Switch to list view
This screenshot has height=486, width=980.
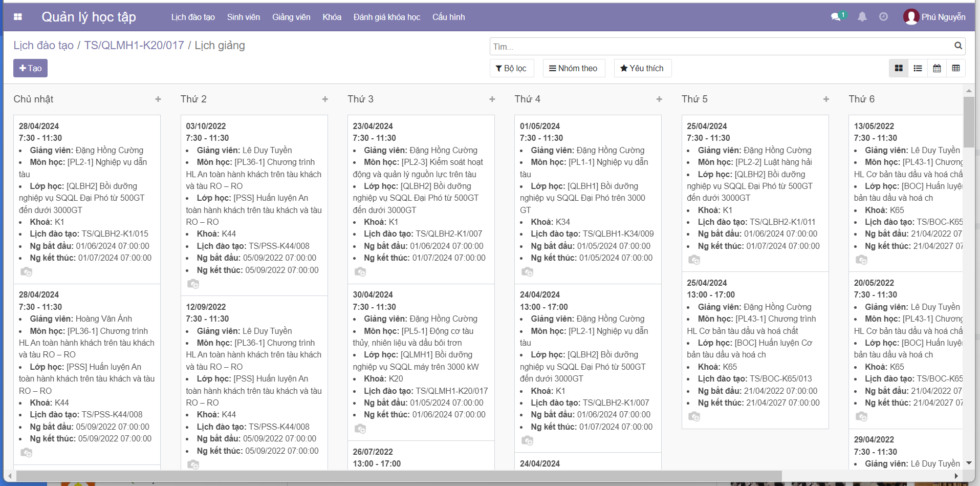[x=918, y=68]
